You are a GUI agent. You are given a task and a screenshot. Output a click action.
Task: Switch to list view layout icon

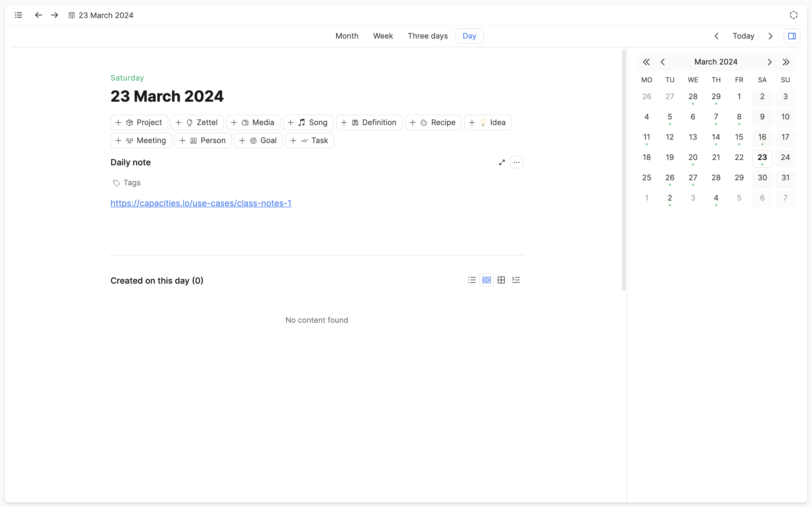pyautogui.click(x=472, y=280)
